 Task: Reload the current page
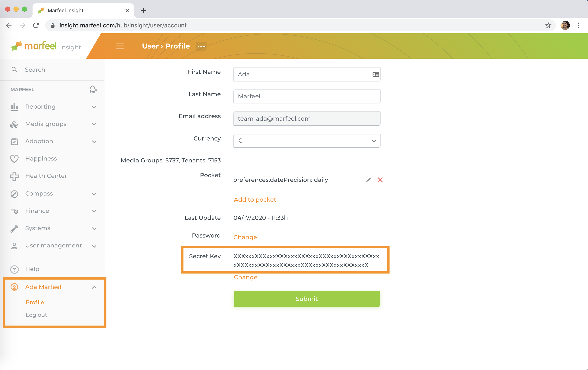pyautogui.click(x=36, y=25)
